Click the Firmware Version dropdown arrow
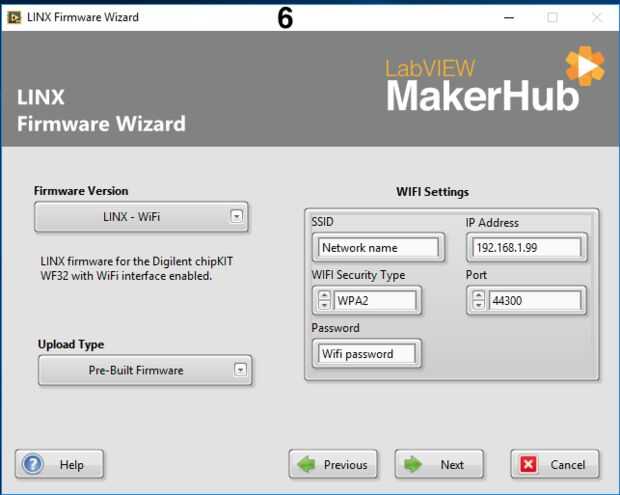This screenshot has width=620, height=495. click(236, 216)
